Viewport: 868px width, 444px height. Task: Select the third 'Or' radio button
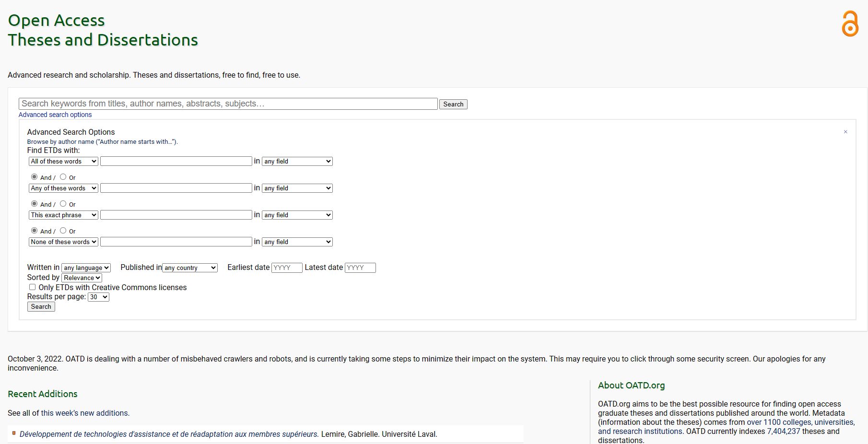point(63,231)
